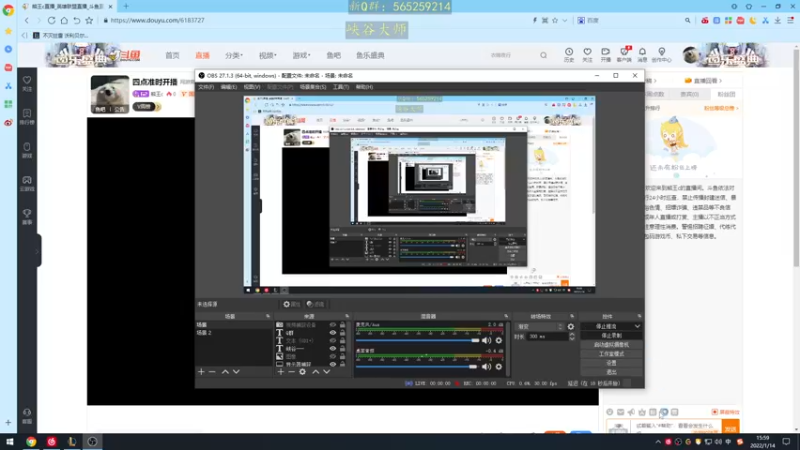Open the Scene Collection menu in OBS
Screen dimensions: 800x450
pyautogui.click(x=313, y=87)
